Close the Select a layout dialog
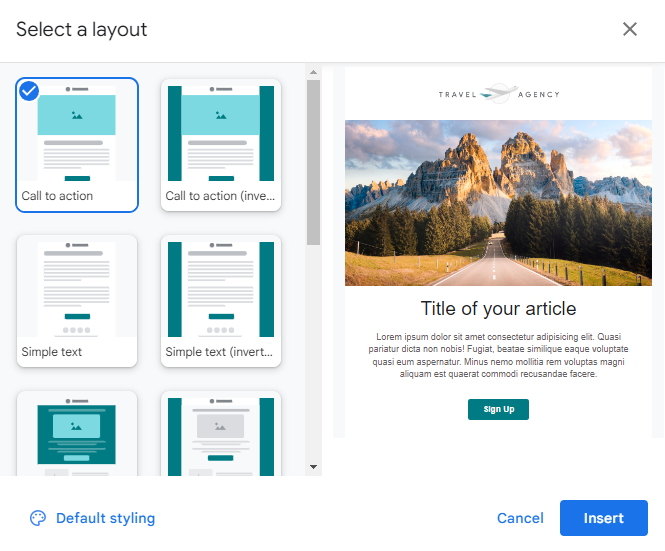Viewport: 665px width, 551px height. point(630,29)
